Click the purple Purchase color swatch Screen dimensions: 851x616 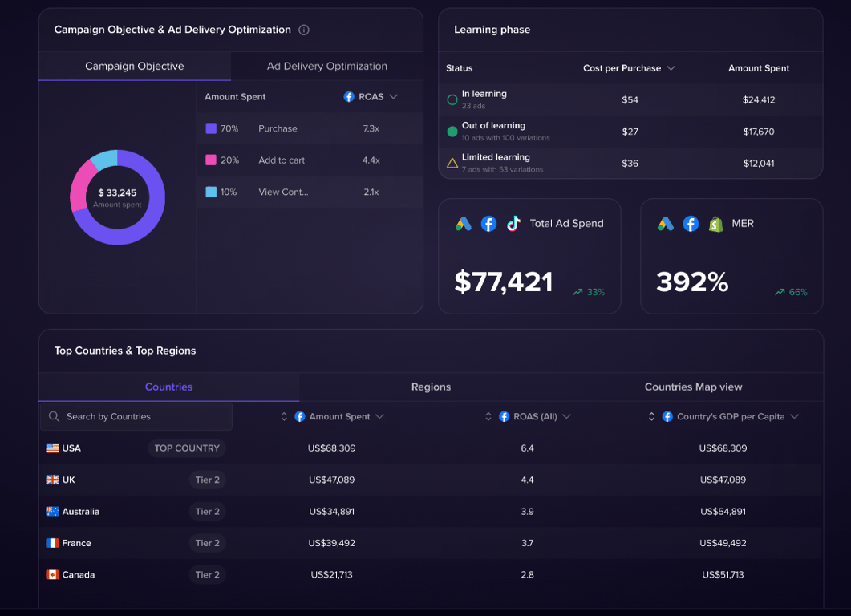coord(211,128)
